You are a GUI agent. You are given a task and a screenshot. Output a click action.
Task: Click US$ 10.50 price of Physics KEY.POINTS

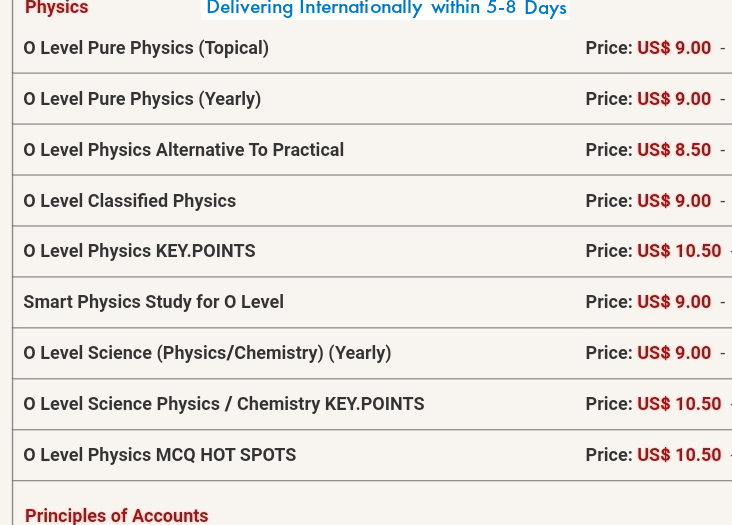pyautogui.click(x=679, y=251)
